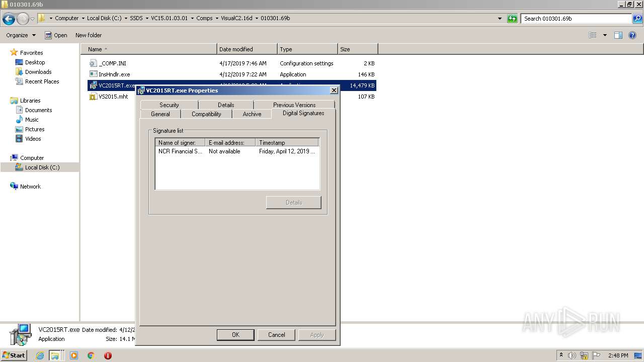The height and width of the screenshot is (362, 644).
Task: Show hidden tray icons arrow
Action: tap(561, 355)
